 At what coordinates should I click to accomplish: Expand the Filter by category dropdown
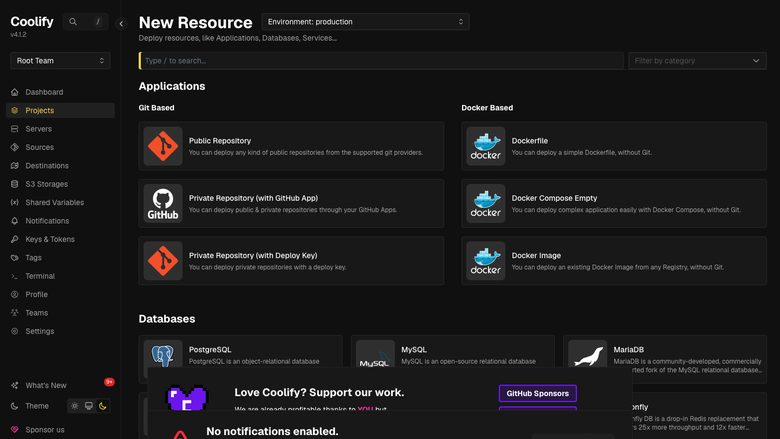pyautogui.click(x=697, y=61)
